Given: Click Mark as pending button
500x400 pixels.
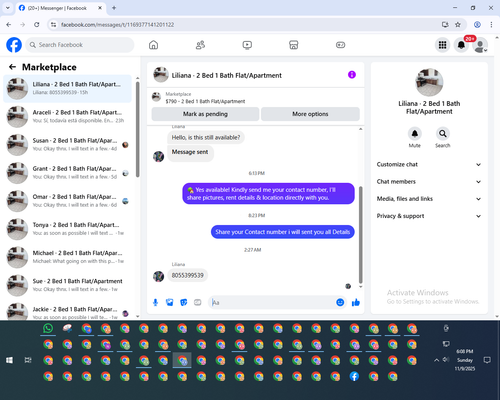Looking at the screenshot, I should pos(205,114).
